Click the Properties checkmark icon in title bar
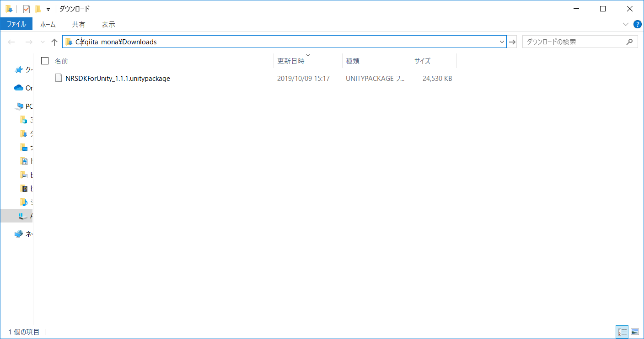 (27, 9)
